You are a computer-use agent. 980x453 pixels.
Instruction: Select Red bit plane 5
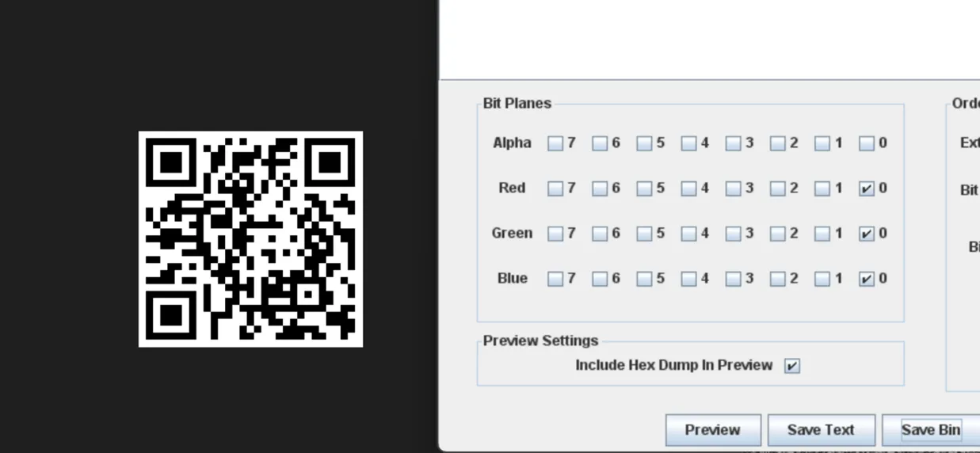pos(644,188)
